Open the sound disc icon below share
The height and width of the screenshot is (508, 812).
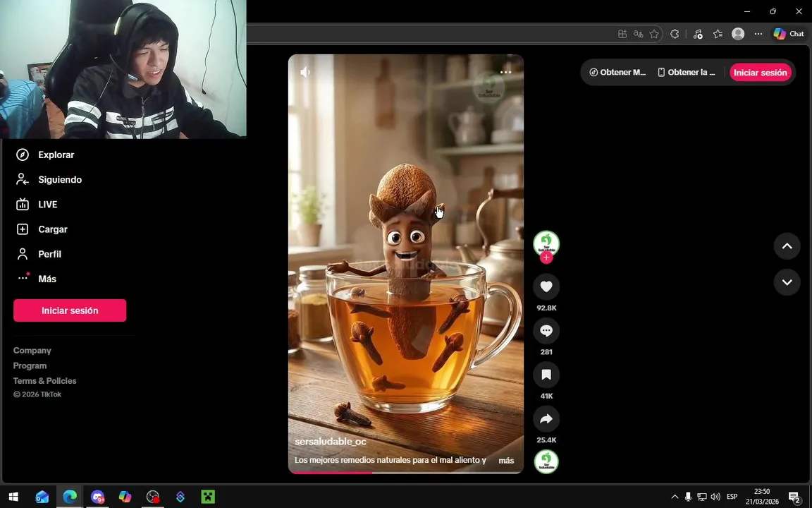click(546, 461)
